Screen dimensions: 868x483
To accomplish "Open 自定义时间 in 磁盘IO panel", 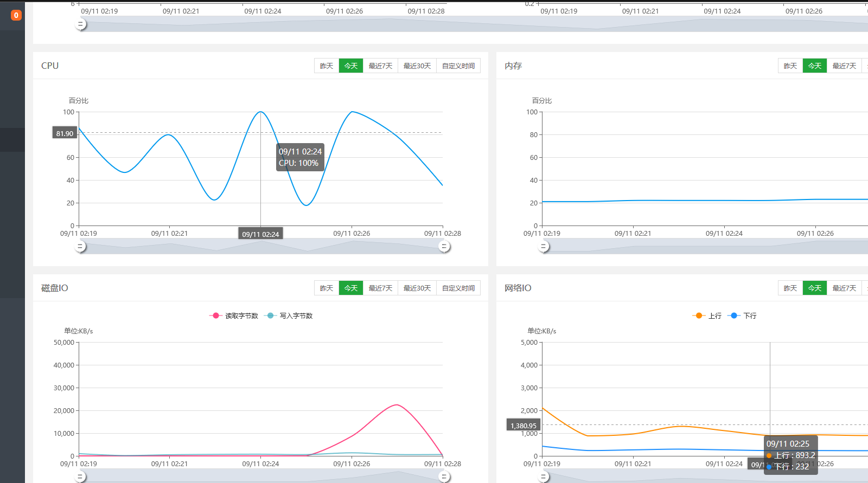I will 458,288.
